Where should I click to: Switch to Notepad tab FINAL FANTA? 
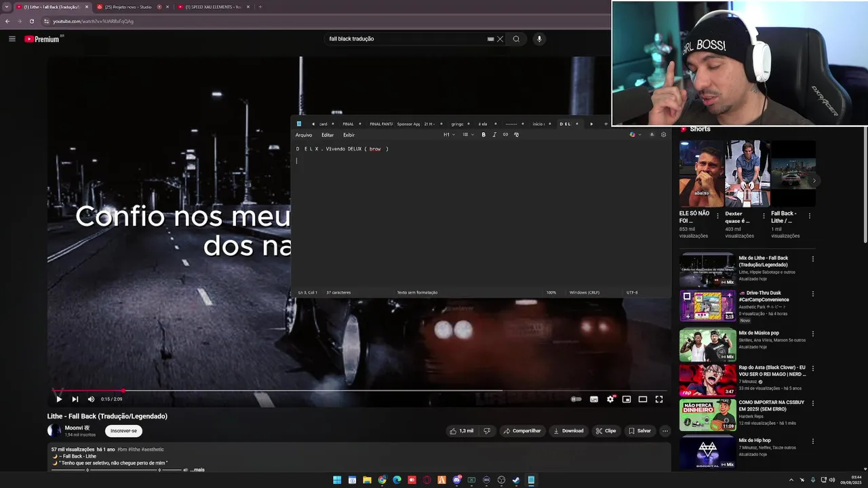point(381,124)
